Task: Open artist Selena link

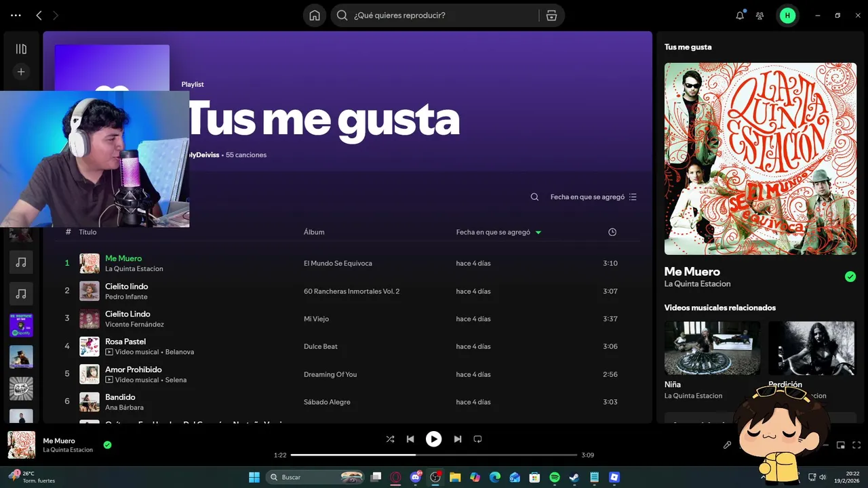Action: pos(176,380)
